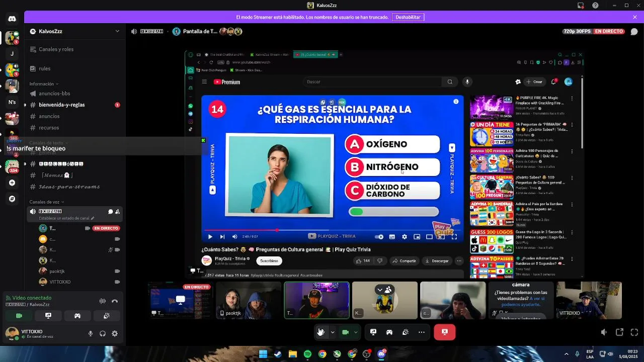Open user settings gear icon
Screen dimensions: 644x362
coord(115,333)
